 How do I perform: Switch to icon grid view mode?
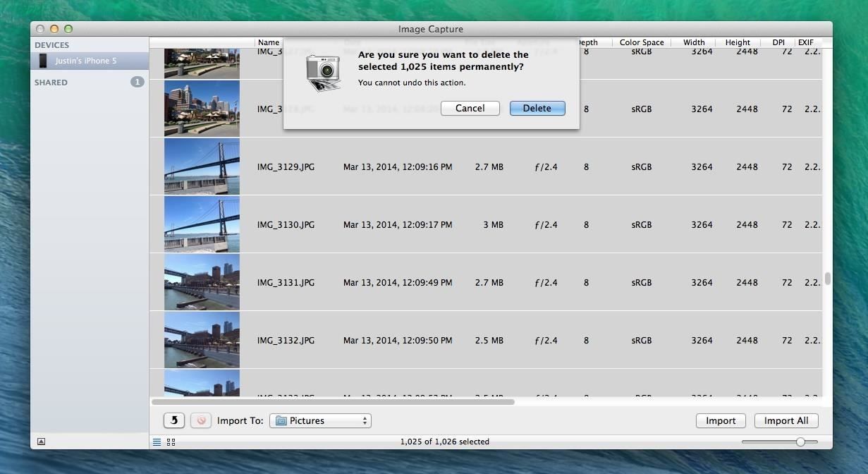pyautogui.click(x=171, y=442)
